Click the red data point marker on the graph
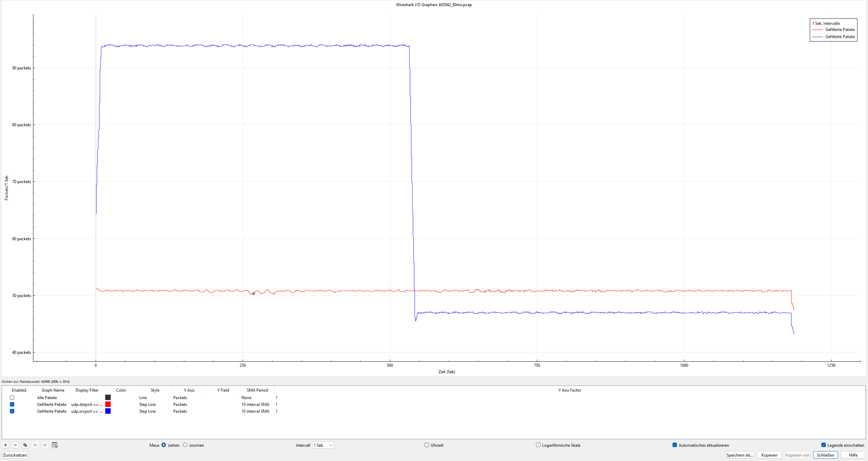This screenshot has width=868, height=461. [x=253, y=294]
